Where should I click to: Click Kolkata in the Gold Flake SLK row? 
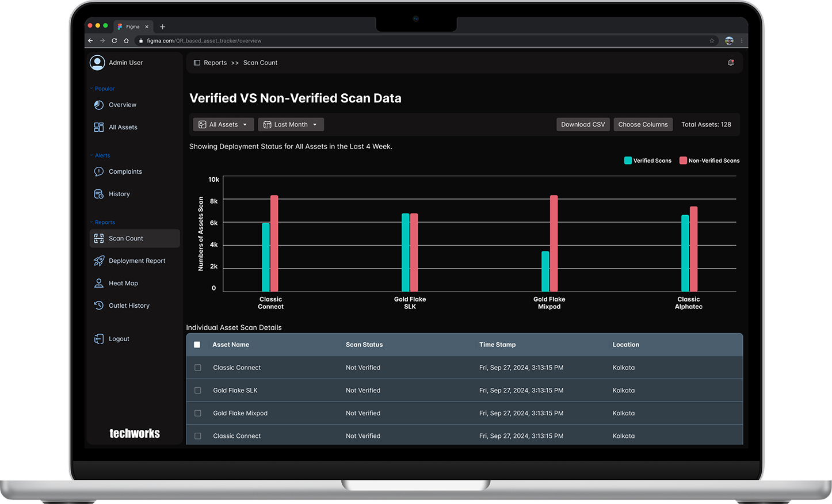tap(624, 390)
